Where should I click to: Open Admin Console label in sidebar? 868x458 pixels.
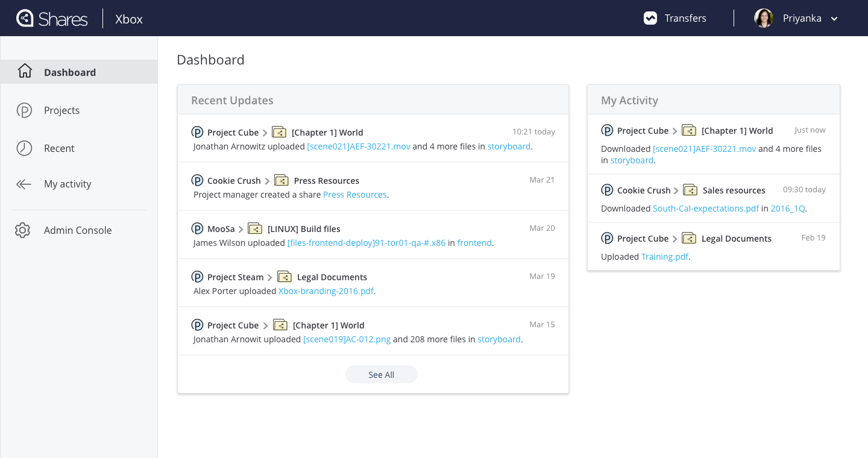coord(78,230)
